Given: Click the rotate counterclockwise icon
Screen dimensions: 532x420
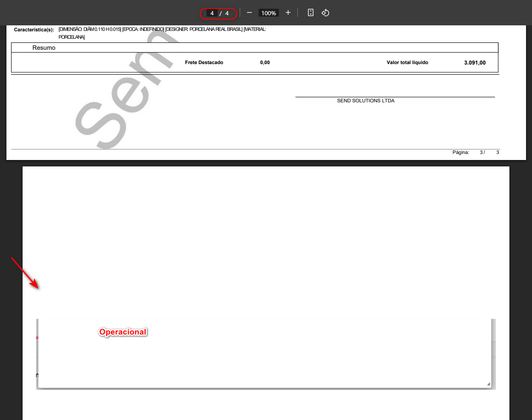Looking at the screenshot, I should pos(325,13).
